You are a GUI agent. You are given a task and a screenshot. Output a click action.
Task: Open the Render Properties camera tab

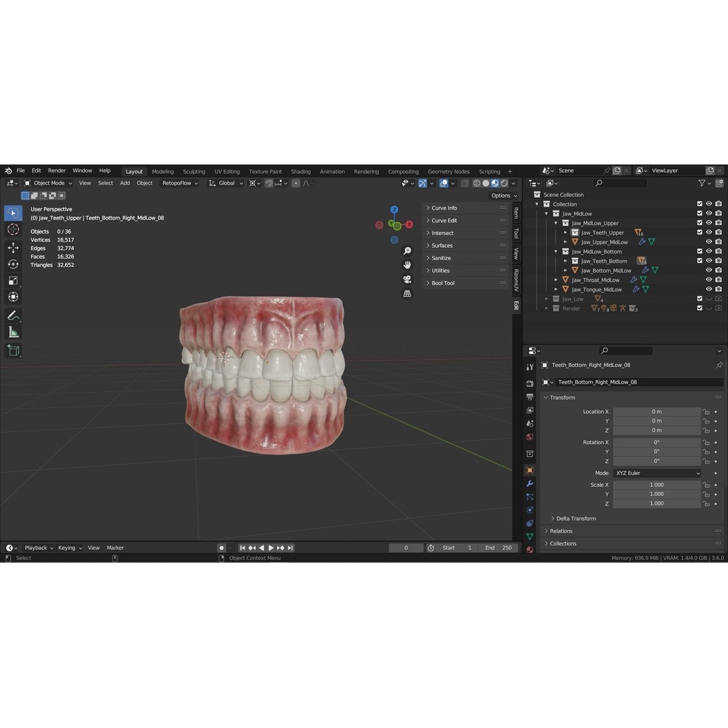point(530,382)
